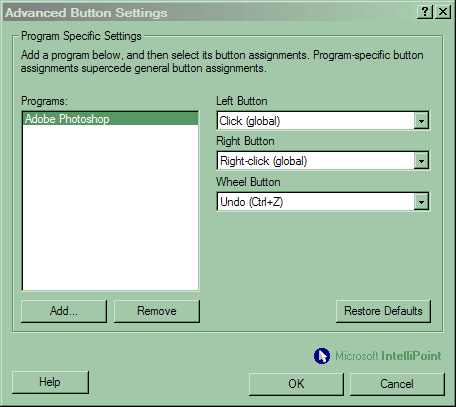Click the Click (global) combo box field
The image size is (456, 407).
coord(323,121)
